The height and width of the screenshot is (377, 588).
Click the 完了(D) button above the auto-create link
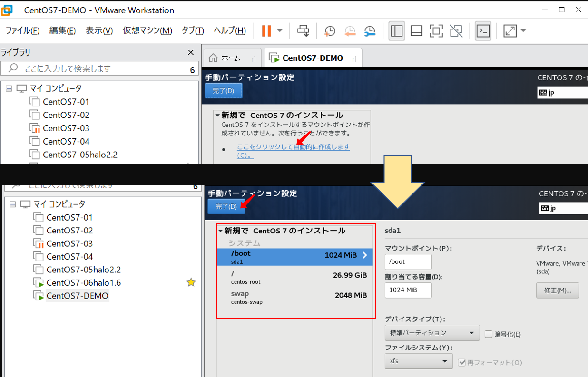224,91
